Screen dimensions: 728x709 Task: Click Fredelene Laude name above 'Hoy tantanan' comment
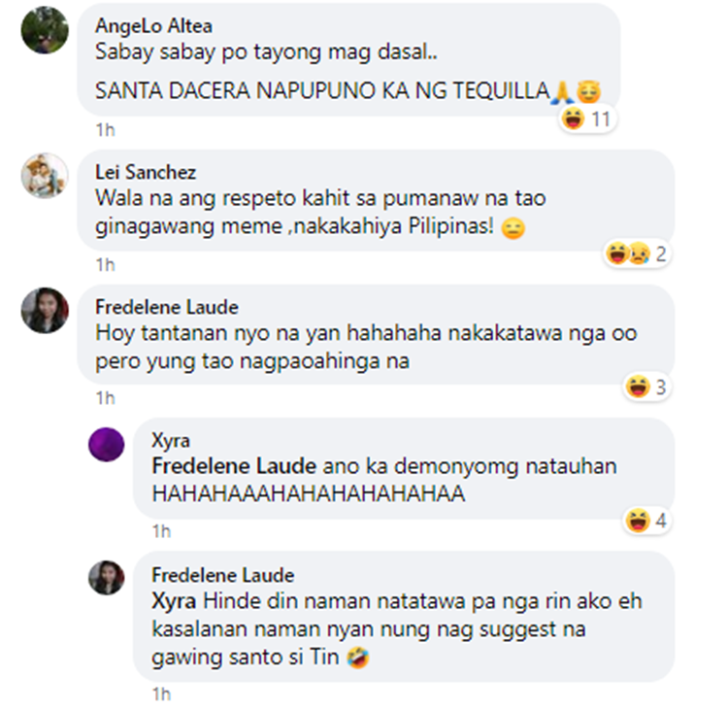167,307
